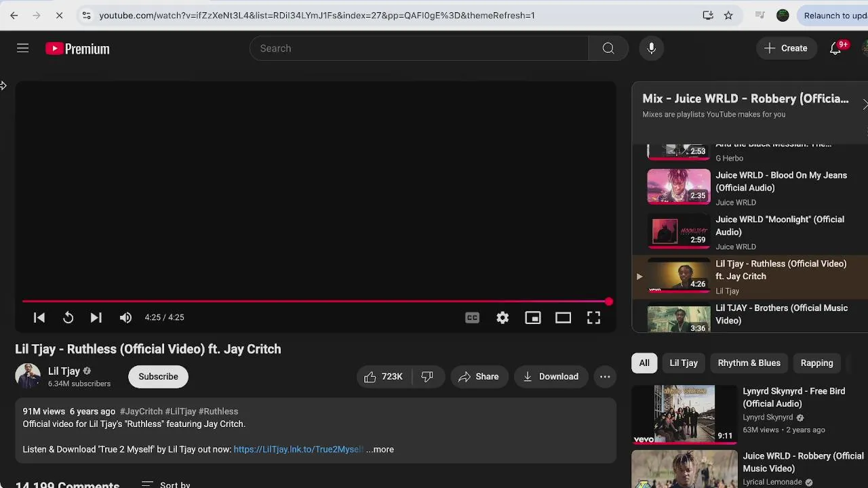Open Free Bird (Official Audio) title
The width and height of the screenshot is (868, 488).
click(x=793, y=397)
